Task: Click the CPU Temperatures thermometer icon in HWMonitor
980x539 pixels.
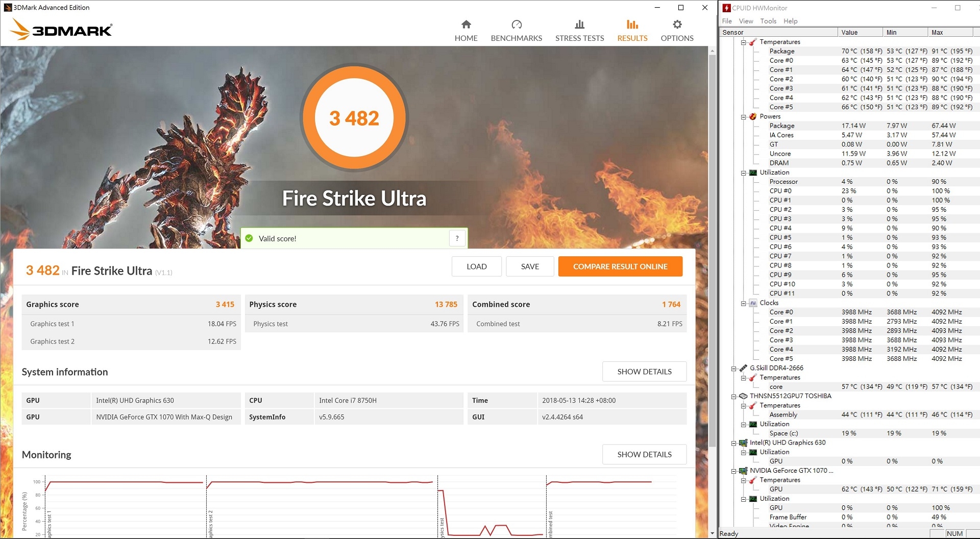Action: tap(753, 42)
